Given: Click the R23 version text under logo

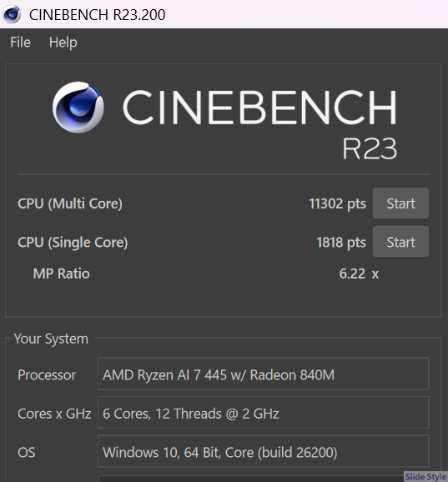Looking at the screenshot, I should coord(370,148).
